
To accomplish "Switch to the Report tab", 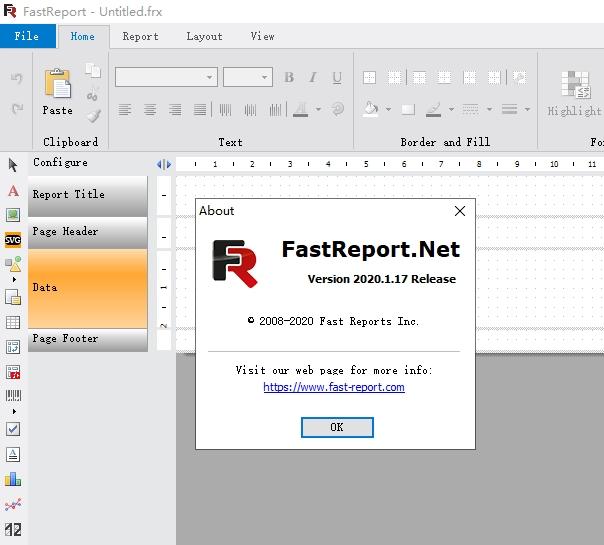I will [x=141, y=36].
